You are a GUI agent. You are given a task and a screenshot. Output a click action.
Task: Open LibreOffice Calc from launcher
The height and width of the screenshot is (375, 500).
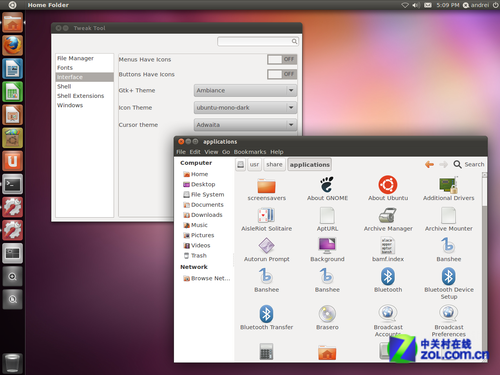pos(13,92)
